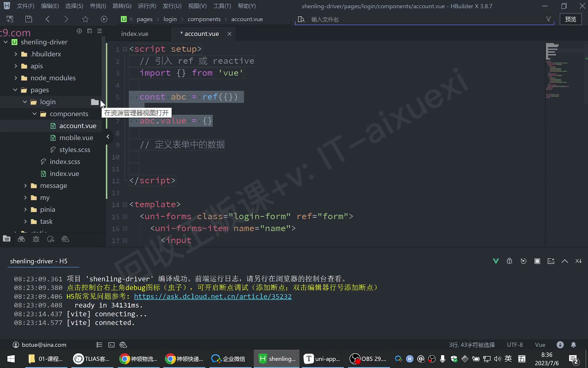
Task: Expand the node_modules folder
Action: (x=16, y=78)
